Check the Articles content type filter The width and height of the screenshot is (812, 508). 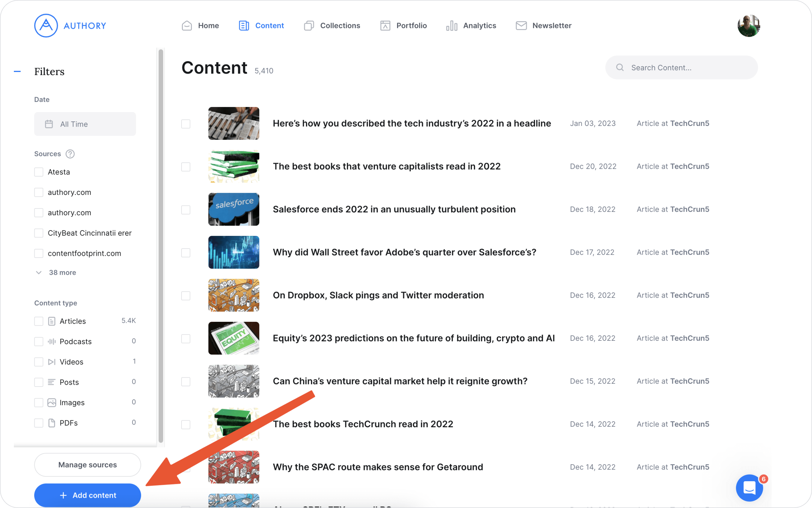[39, 321]
